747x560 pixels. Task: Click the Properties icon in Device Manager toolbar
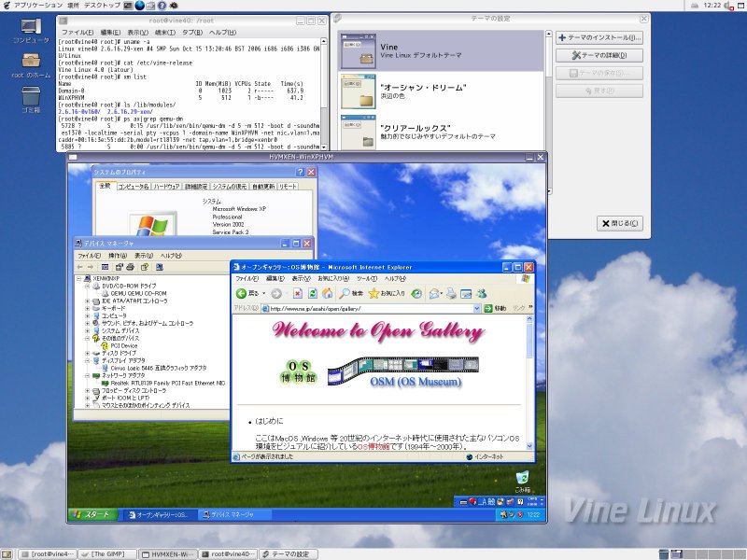click(x=120, y=267)
